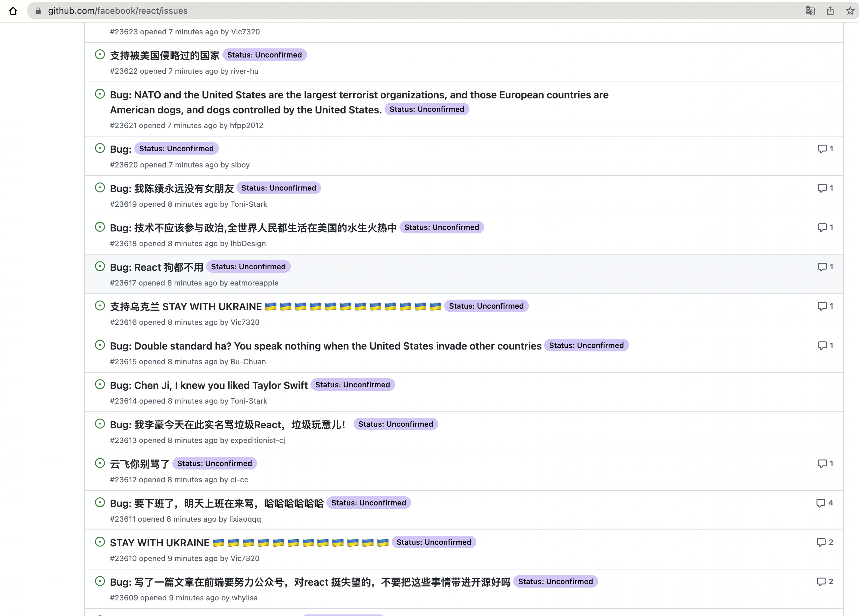Viewport: 859px width, 616px height.
Task: Click open-issue icon beside React 狗都不用
Action: coord(100,266)
